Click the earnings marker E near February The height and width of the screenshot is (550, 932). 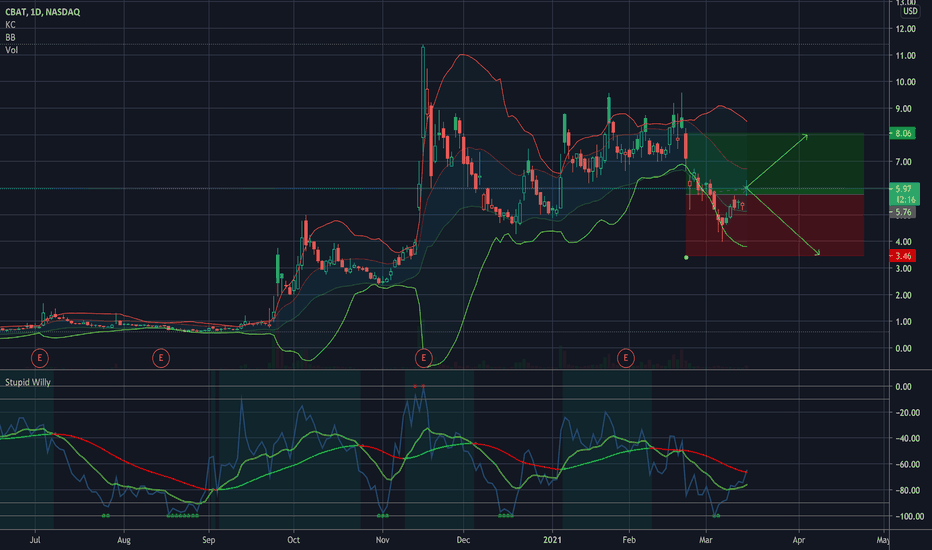tap(625, 358)
